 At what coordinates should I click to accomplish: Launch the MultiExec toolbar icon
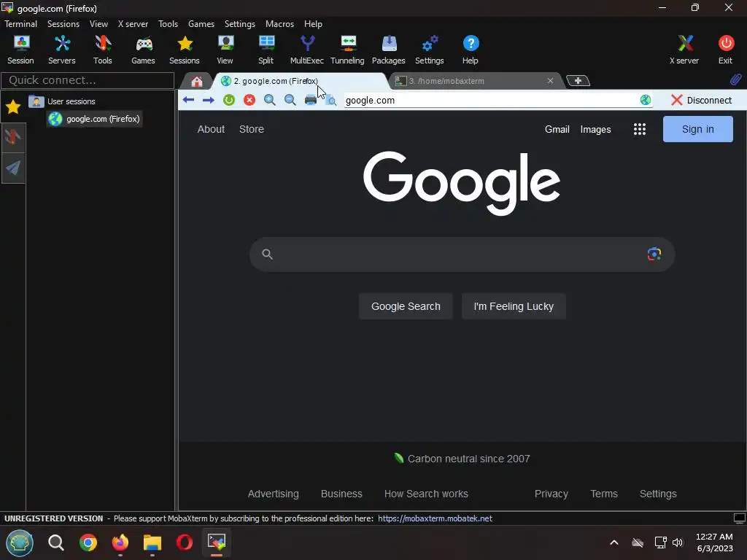[x=307, y=50]
